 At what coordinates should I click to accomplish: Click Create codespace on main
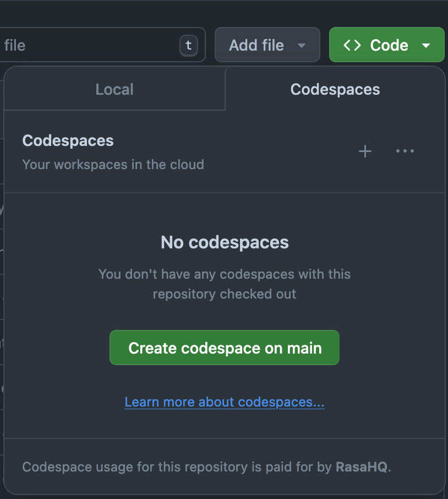point(224,348)
